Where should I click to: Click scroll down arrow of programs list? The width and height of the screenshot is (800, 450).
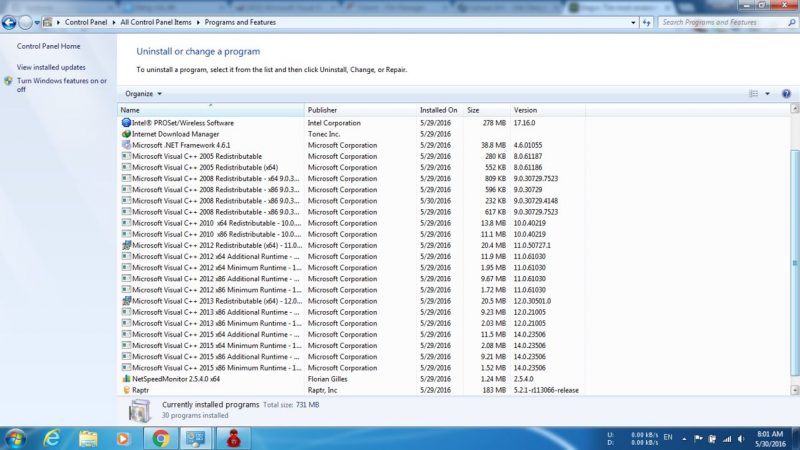click(x=794, y=390)
